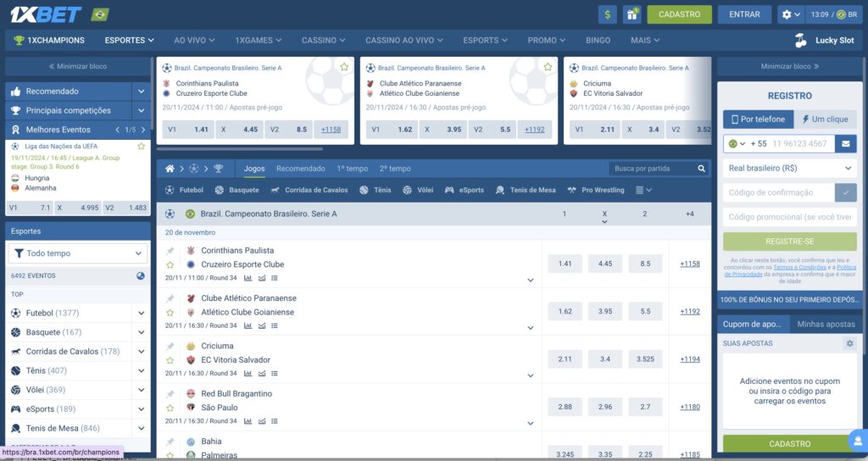This screenshot has height=461, width=868.
Task: Open Real brasileiro (R$) currency dropdown
Action: (x=789, y=169)
